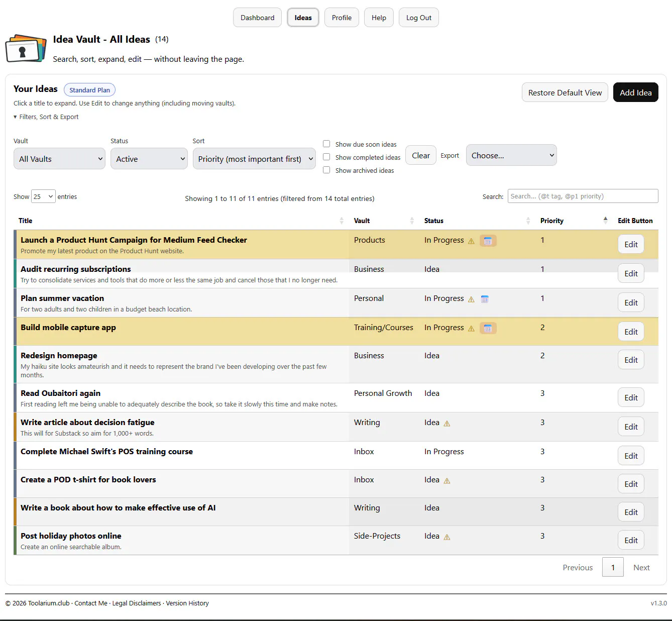Sort by Status column arrows
Viewport: 672px width, 621px height.
coord(528,221)
